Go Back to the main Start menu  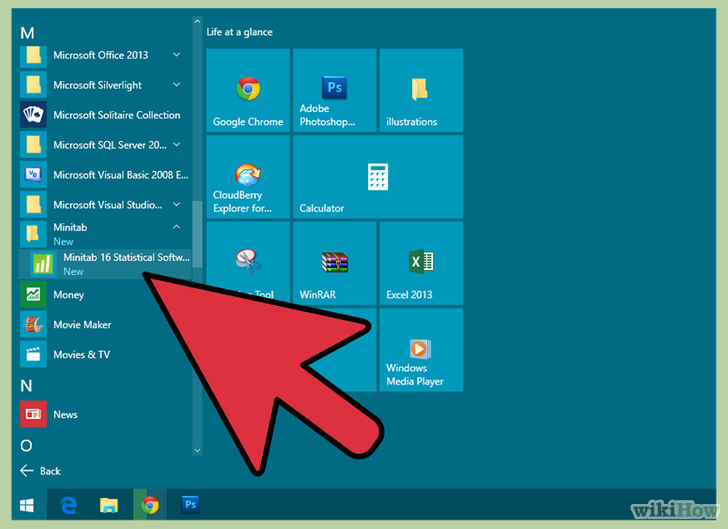click(41, 471)
